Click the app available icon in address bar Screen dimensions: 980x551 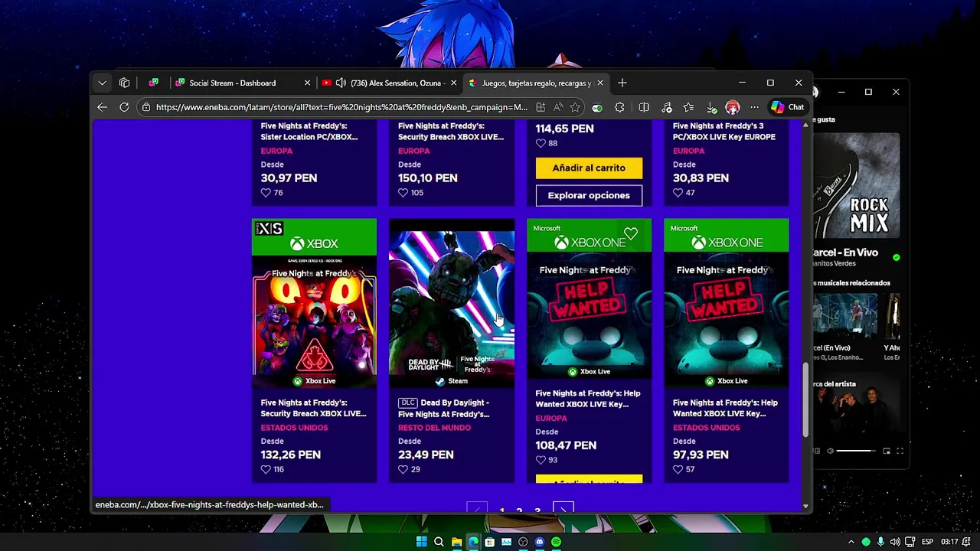tap(541, 107)
